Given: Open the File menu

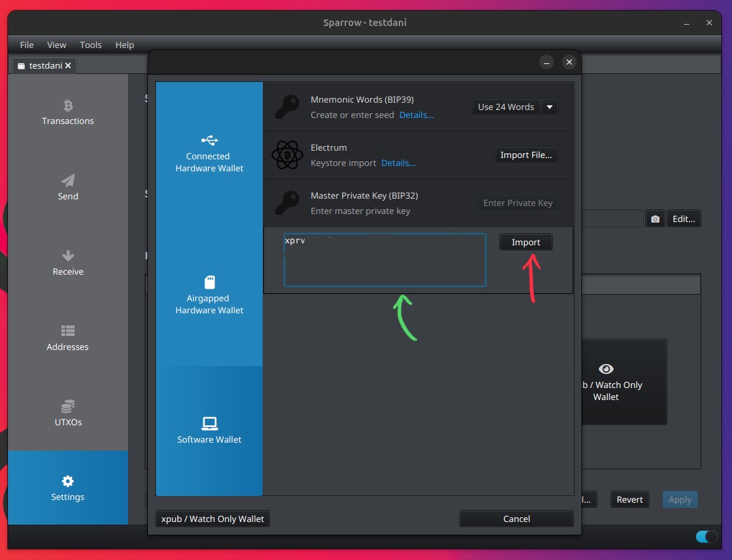Looking at the screenshot, I should [27, 45].
